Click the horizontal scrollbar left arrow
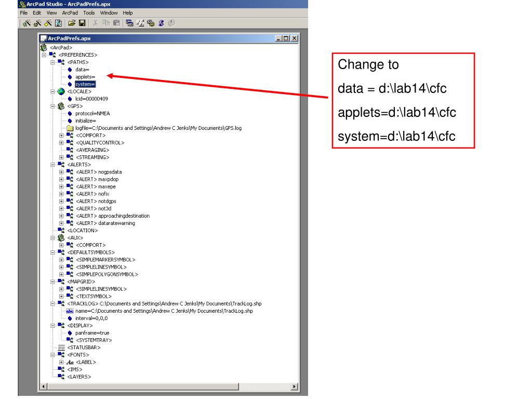The image size is (532, 399). coord(44,387)
